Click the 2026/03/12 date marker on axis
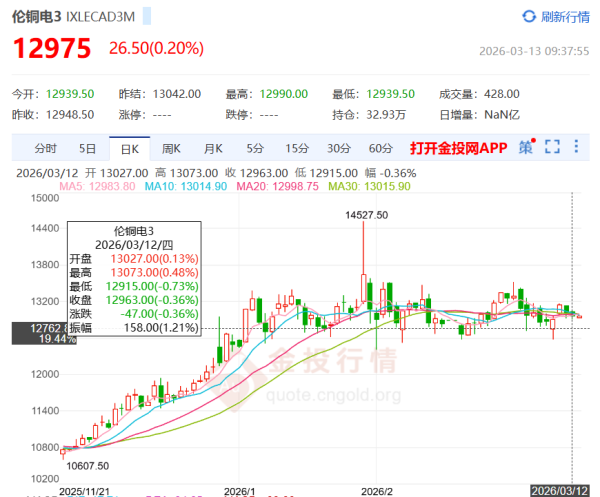600x497 pixels. point(560,491)
